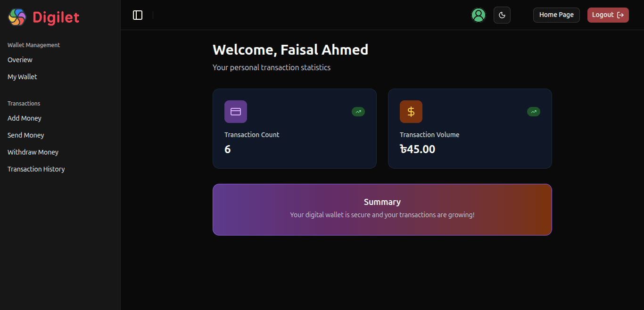Click the Digilet logo icon

click(17, 16)
